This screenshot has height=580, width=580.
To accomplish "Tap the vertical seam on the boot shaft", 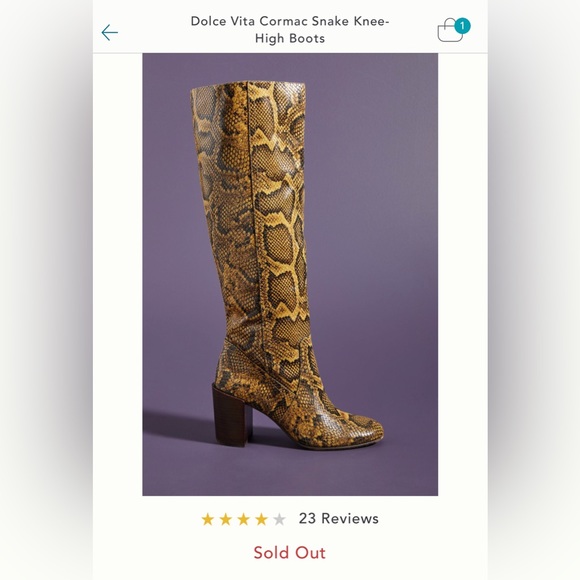I will 255,207.
